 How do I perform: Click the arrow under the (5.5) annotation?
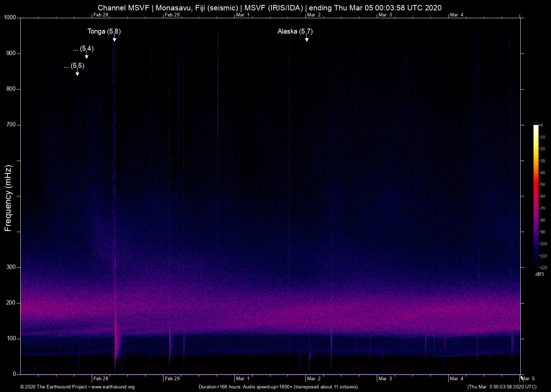(77, 73)
